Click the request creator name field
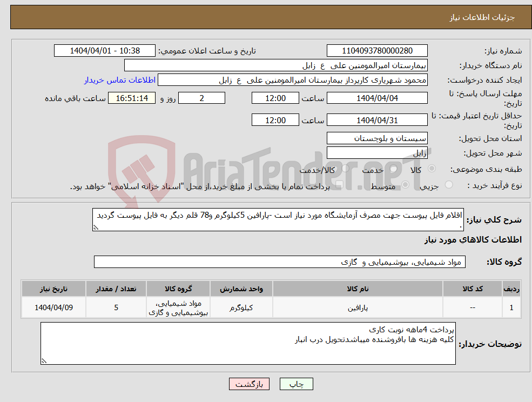The height and width of the screenshot is (402, 532). tap(292, 80)
